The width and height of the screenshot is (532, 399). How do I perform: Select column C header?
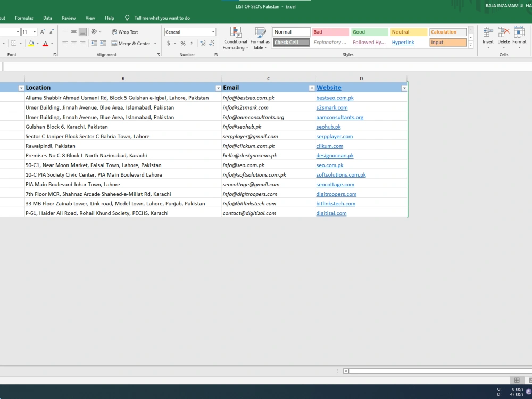[x=268, y=78]
